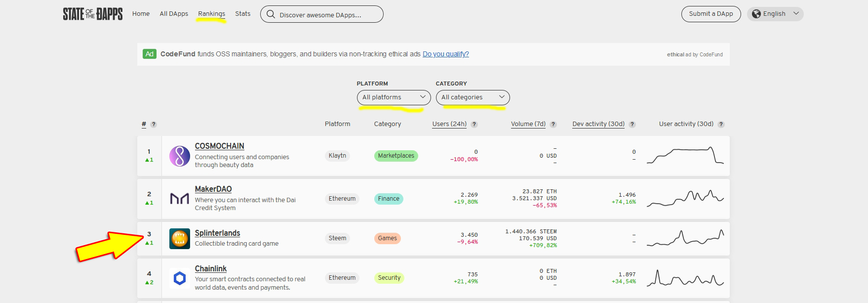Click the help icon beside Users (24h)
This screenshot has width=868, height=303.
474,125
